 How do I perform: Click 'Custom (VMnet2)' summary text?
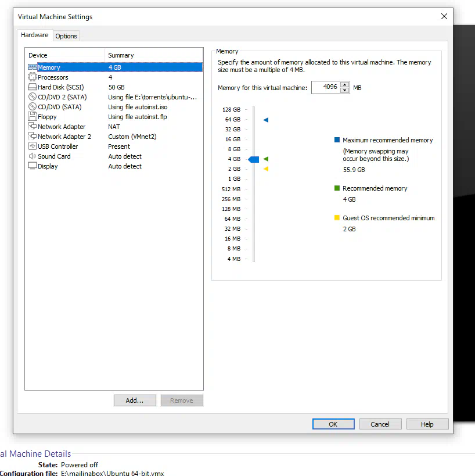132,137
